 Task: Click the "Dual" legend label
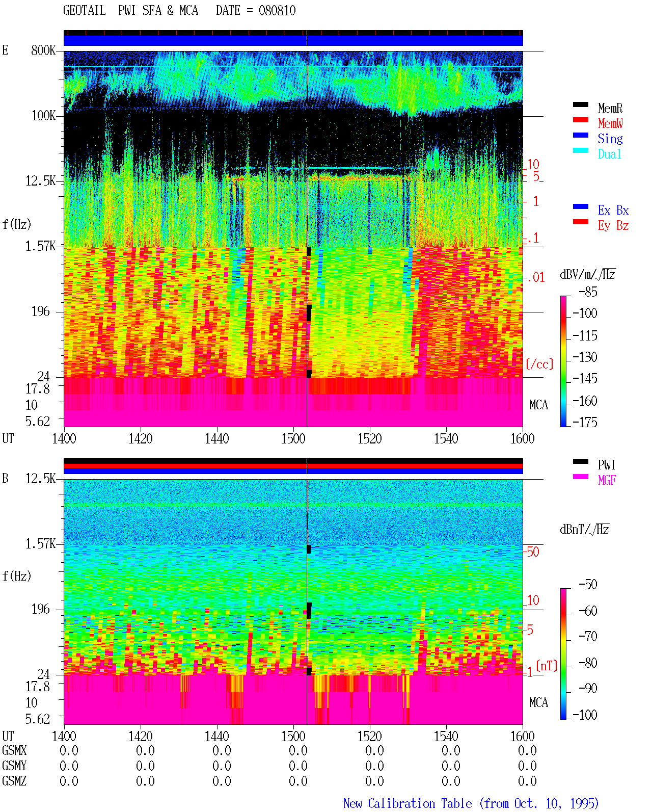click(610, 154)
